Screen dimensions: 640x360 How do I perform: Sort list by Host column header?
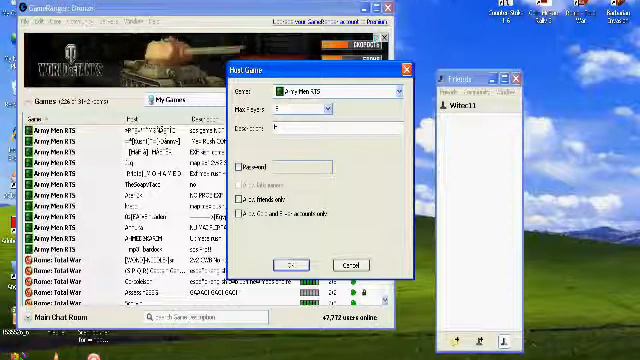[132, 119]
